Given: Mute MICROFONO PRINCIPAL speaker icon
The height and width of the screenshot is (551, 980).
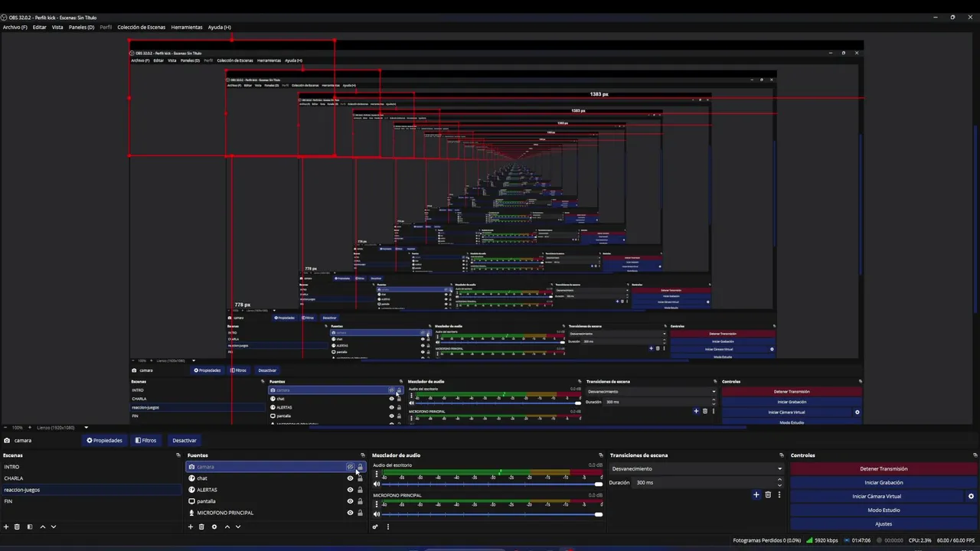Looking at the screenshot, I should click(x=376, y=514).
